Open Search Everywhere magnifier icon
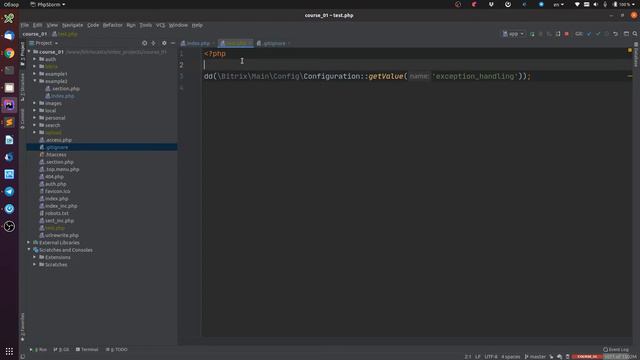The height and width of the screenshot is (360, 640). point(635,34)
